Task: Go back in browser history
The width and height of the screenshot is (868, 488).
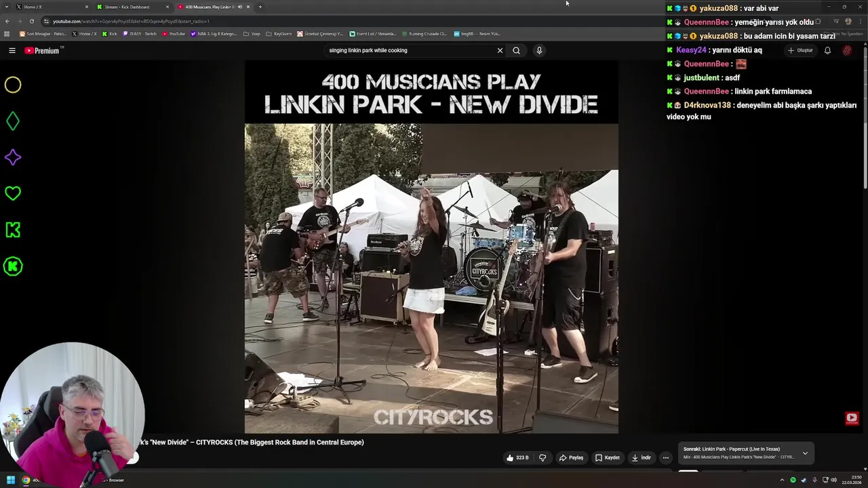Action: pos(7,21)
